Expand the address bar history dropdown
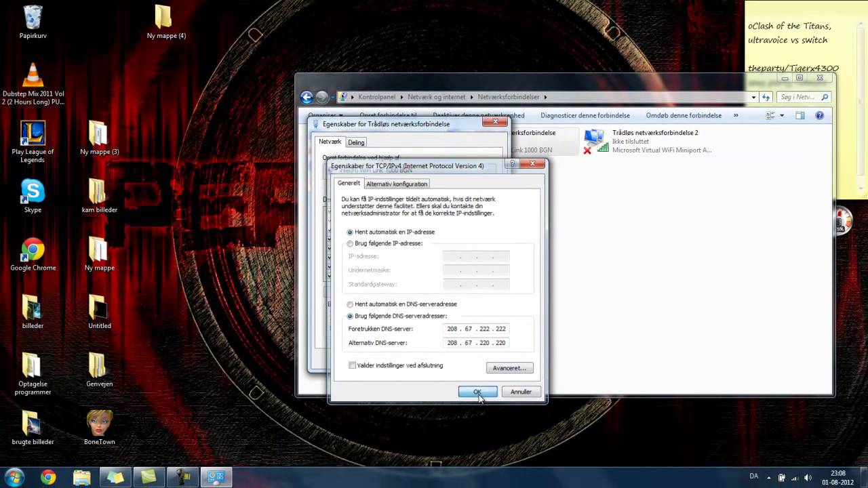Screen dimensions: 868x488 pos(753,97)
